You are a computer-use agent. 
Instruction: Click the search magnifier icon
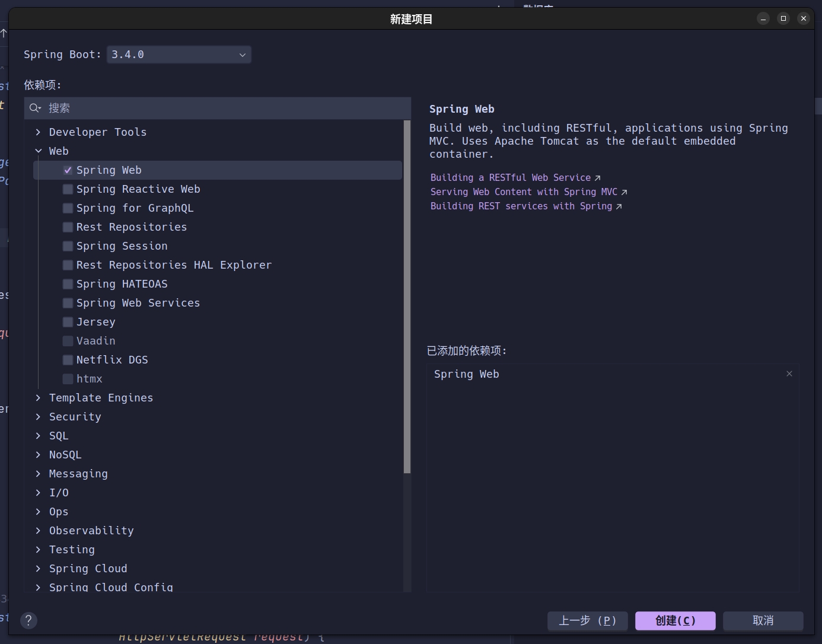(x=35, y=108)
